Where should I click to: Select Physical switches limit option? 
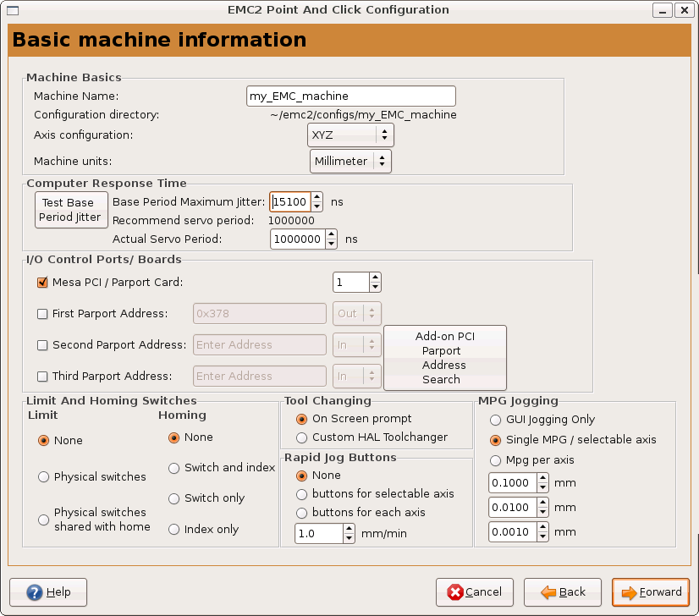click(43, 476)
